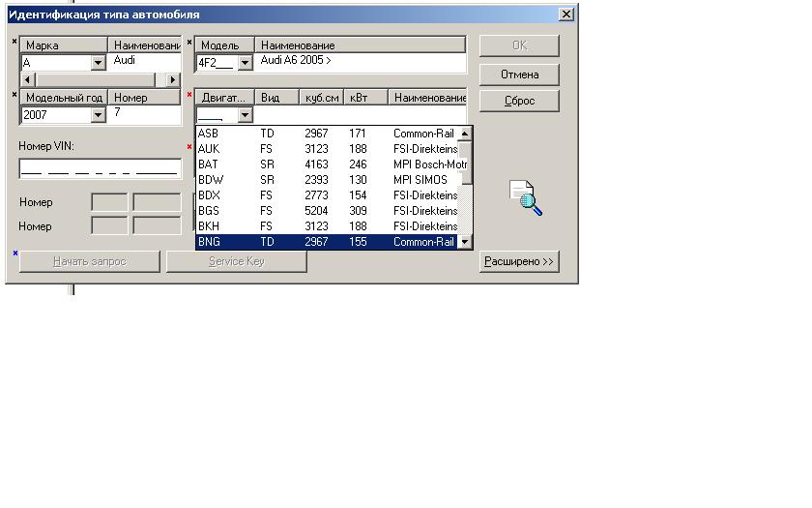
Task: Close the vehicle identification dialog
Action: pos(566,15)
